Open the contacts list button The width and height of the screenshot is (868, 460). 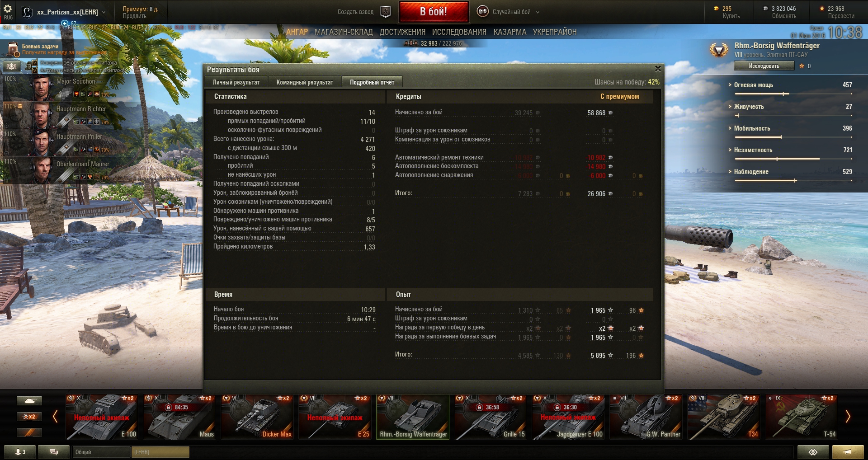tap(20, 452)
